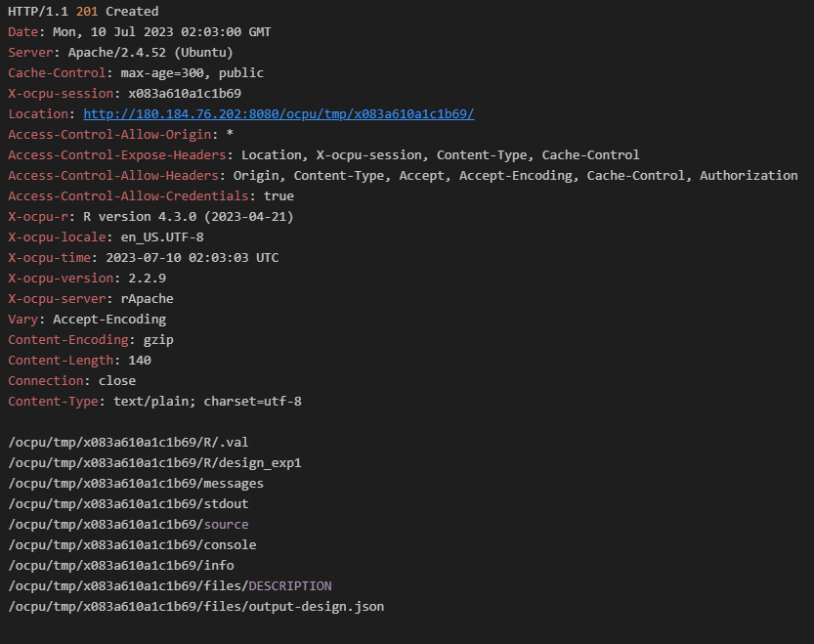
Task: Click the path ending in R/.val
Action: (x=128, y=443)
